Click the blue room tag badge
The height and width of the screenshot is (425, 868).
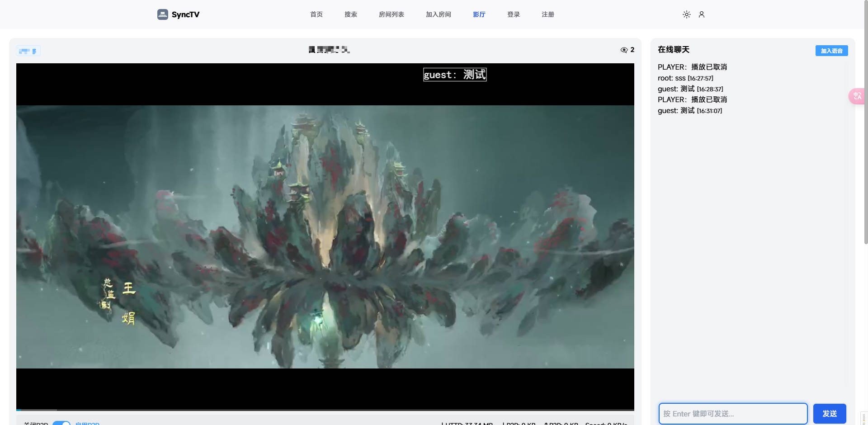point(28,51)
